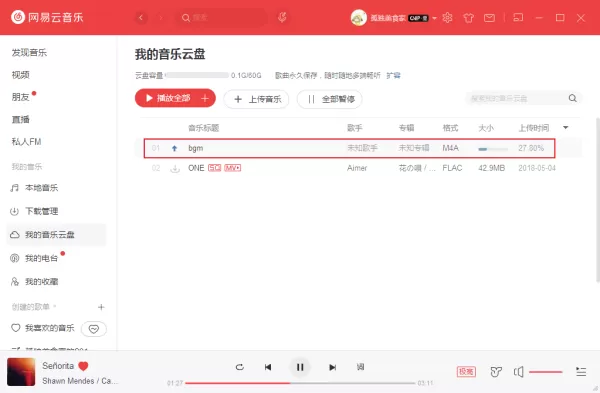Open the album cover of Señorita
The width and height of the screenshot is (600, 393).
[x=21, y=372]
